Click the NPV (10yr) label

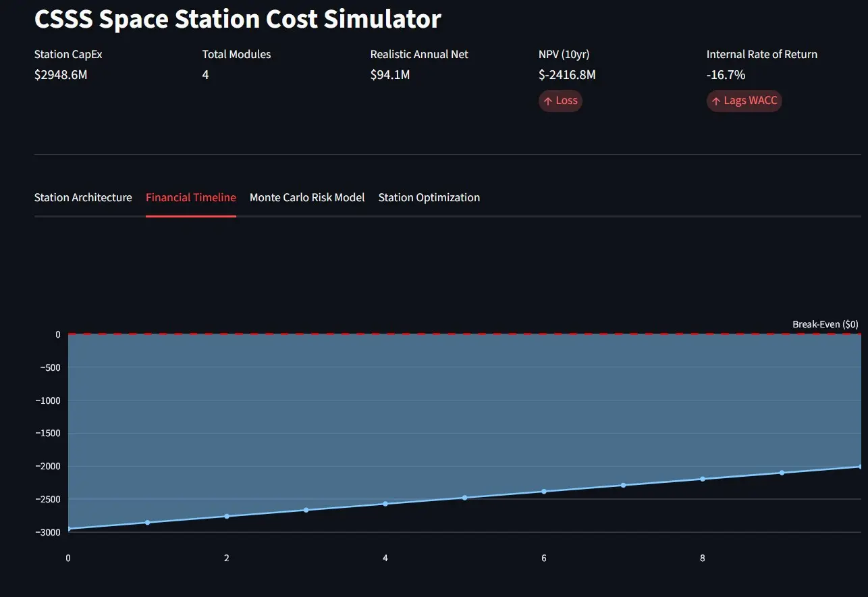point(564,54)
